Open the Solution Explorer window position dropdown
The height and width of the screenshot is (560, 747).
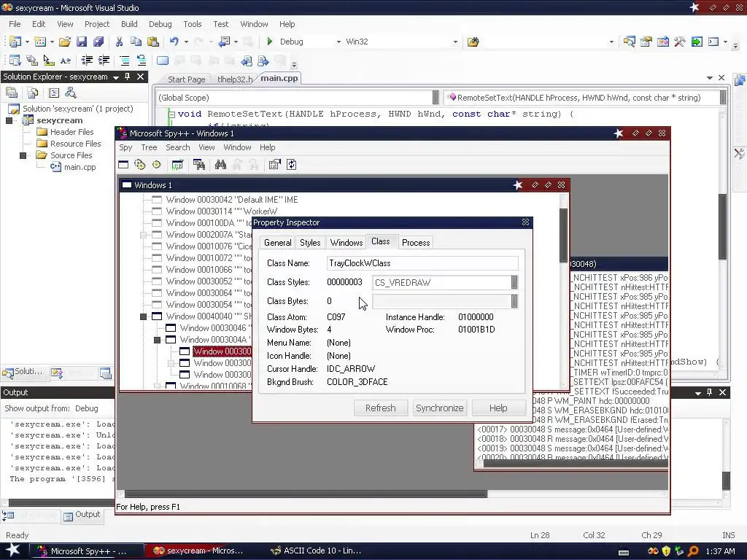pos(116,77)
